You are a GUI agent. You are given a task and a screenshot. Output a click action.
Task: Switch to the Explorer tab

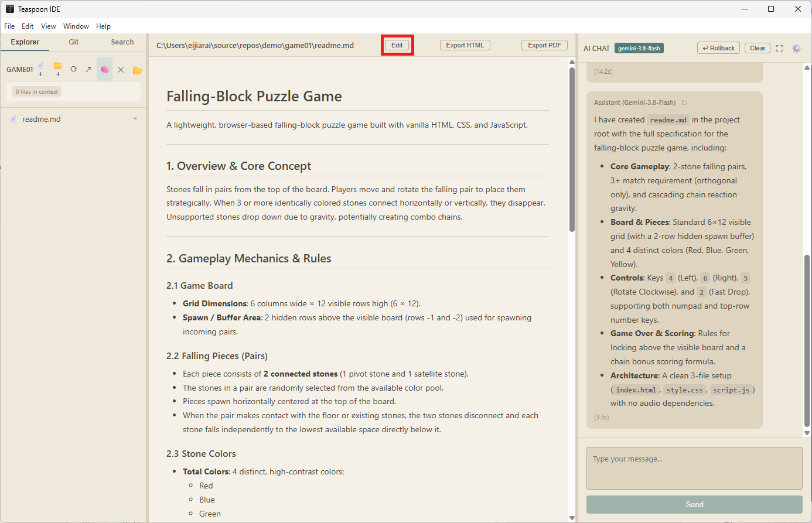click(25, 42)
